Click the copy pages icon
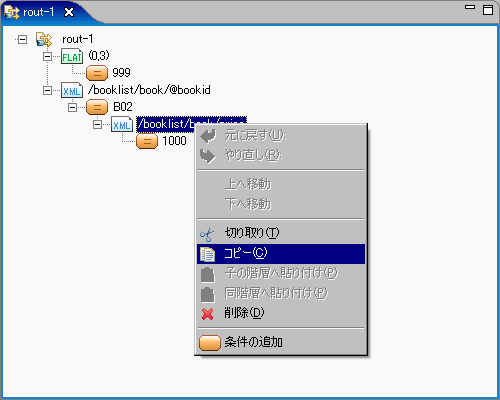Image resolution: width=500 pixels, height=400 pixels. pyautogui.click(x=207, y=254)
